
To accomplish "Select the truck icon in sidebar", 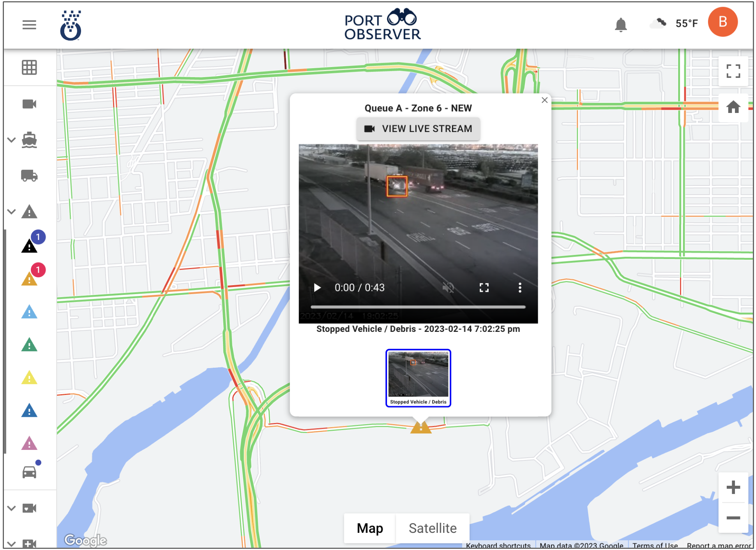I will tap(29, 176).
